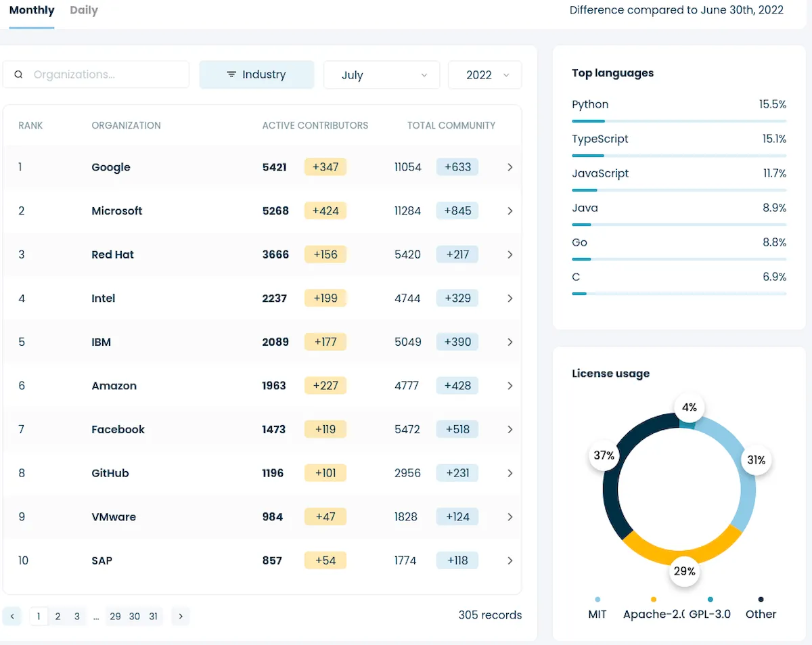
Task: Click the Amazon organization name
Action: tap(114, 386)
